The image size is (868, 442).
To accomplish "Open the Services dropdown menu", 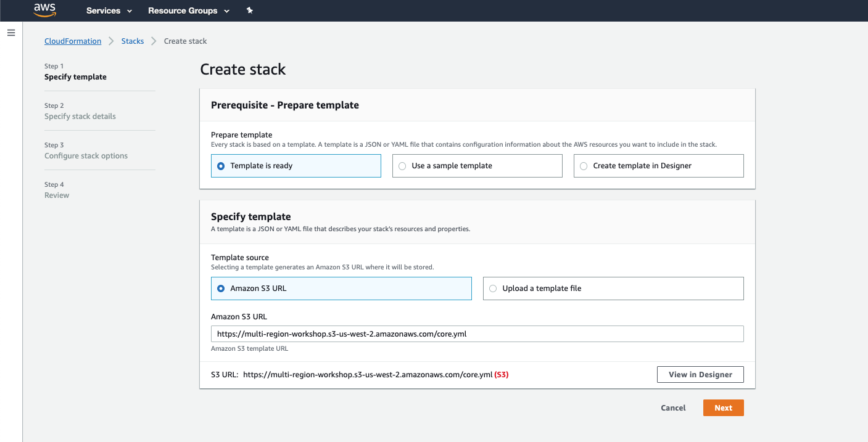I will [109, 10].
